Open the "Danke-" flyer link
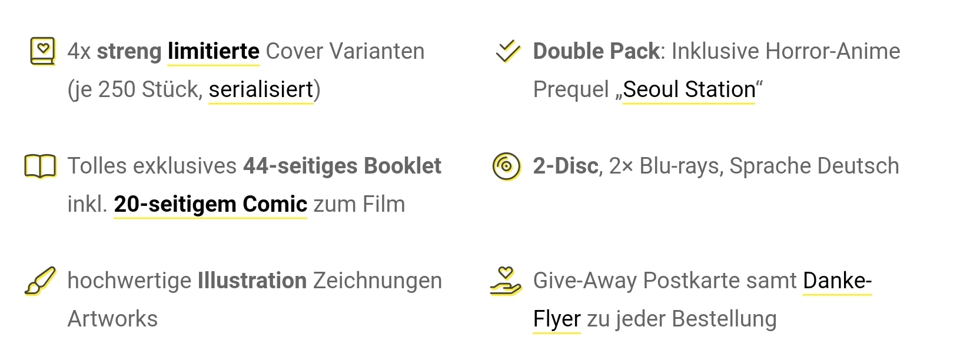 [837, 281]
